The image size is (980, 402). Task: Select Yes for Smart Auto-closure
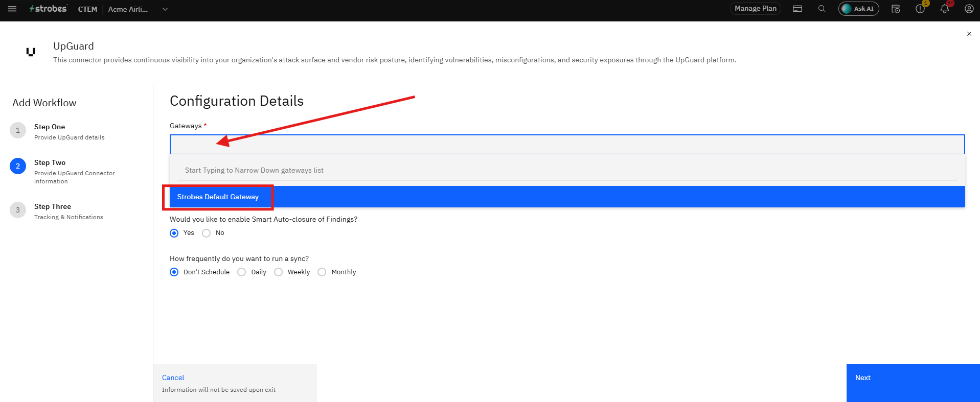pyautogui.click(x=174, y=233)
